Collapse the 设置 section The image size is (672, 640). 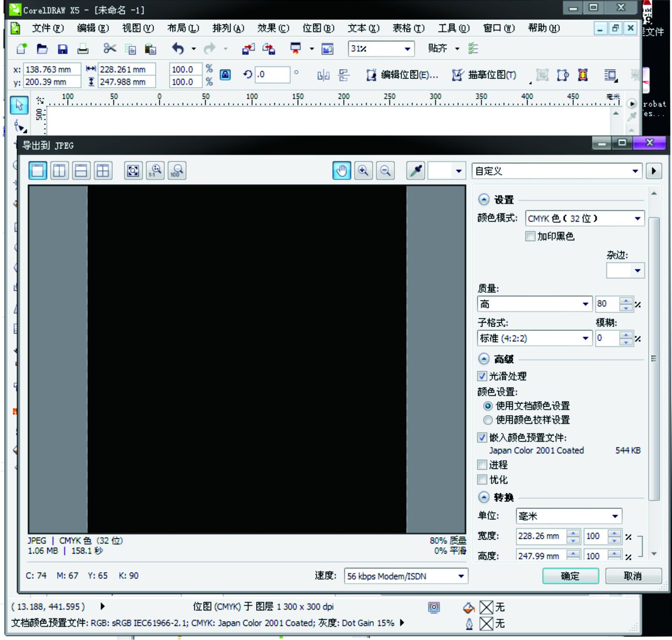pos(484,200)
